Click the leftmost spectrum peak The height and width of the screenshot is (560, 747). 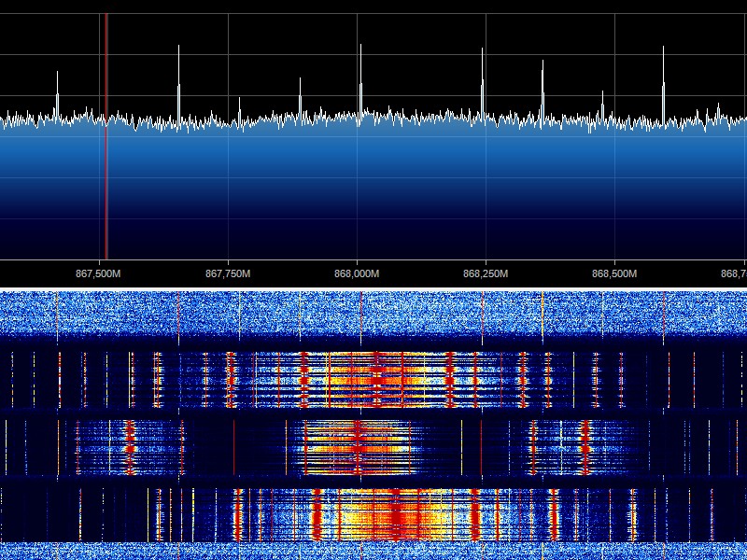coord(57,91)
